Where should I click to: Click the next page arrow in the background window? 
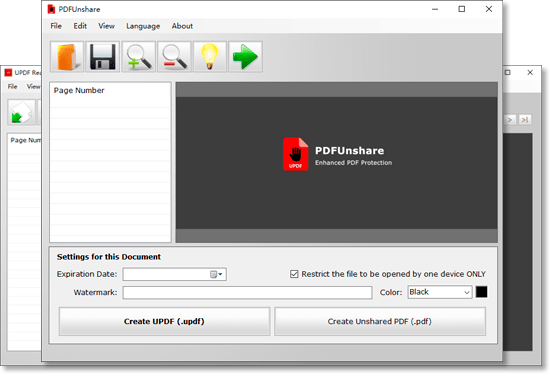pyautogui.click(x=510, y=120)
